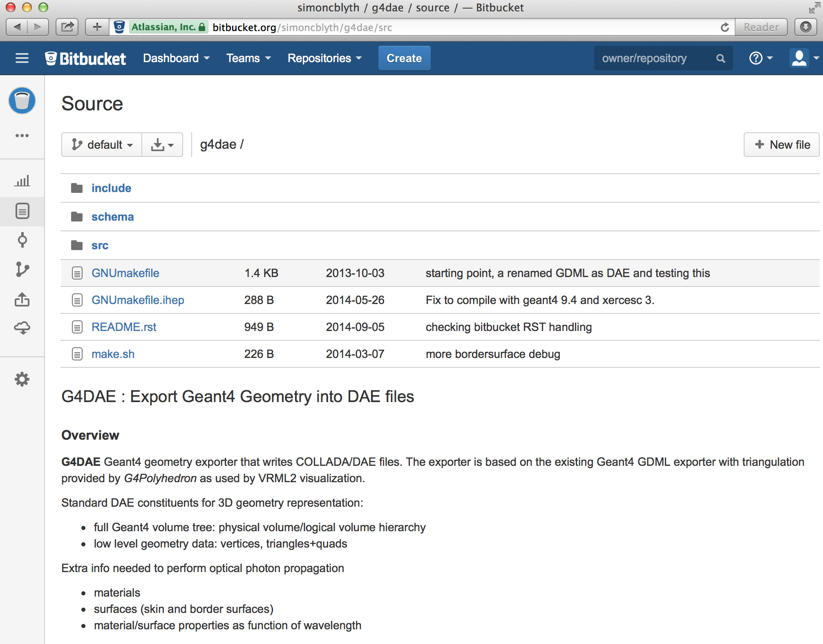Click the settings gear icon in sidebar
This screenshot has width=823, height=644.
tap(23, 379)
